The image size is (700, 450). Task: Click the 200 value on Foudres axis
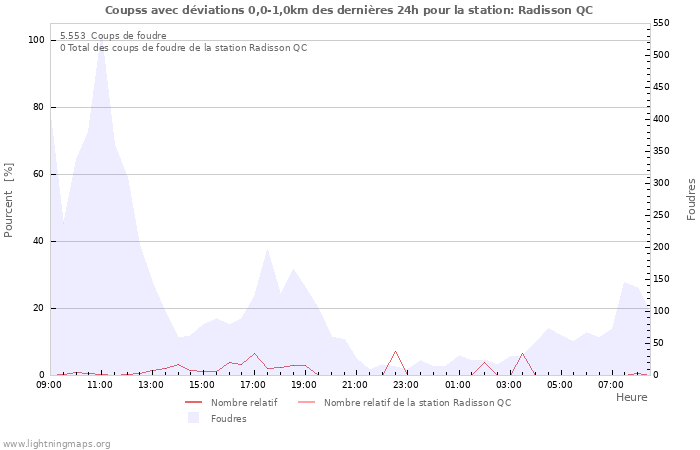tap(661, 247)
